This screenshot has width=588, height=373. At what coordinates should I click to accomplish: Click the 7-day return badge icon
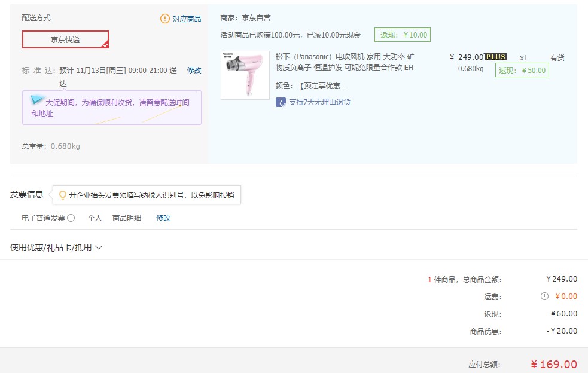281,102
